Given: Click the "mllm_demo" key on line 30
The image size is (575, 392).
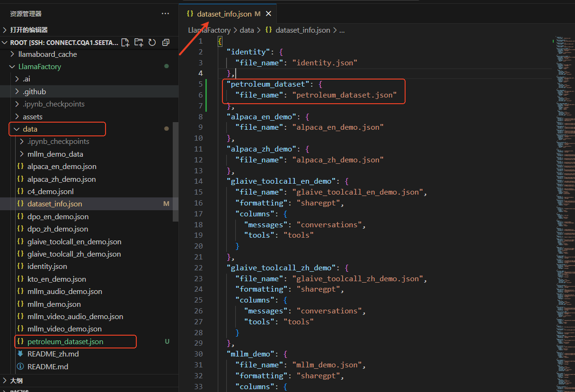Looking at the screenshot, I should tap(250, 354).
